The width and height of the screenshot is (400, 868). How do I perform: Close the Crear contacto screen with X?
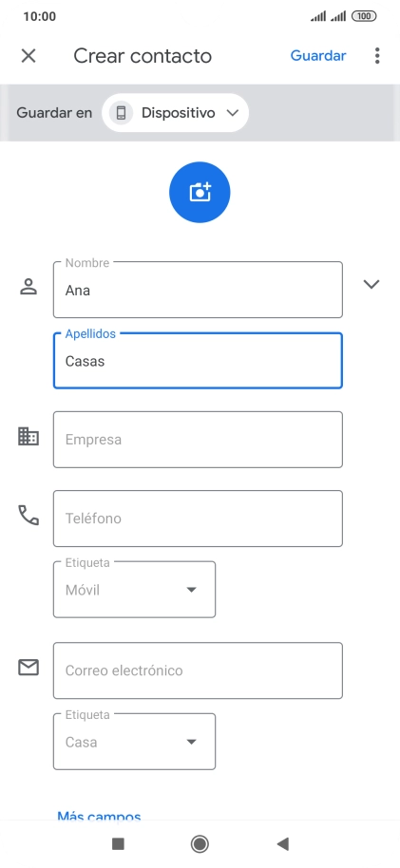(29, 56)
